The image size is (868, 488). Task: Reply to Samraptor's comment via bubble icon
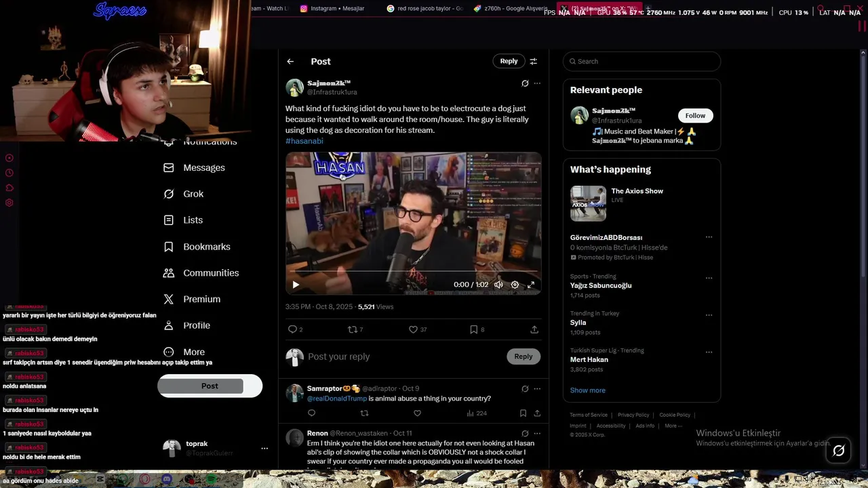(312, 413)
